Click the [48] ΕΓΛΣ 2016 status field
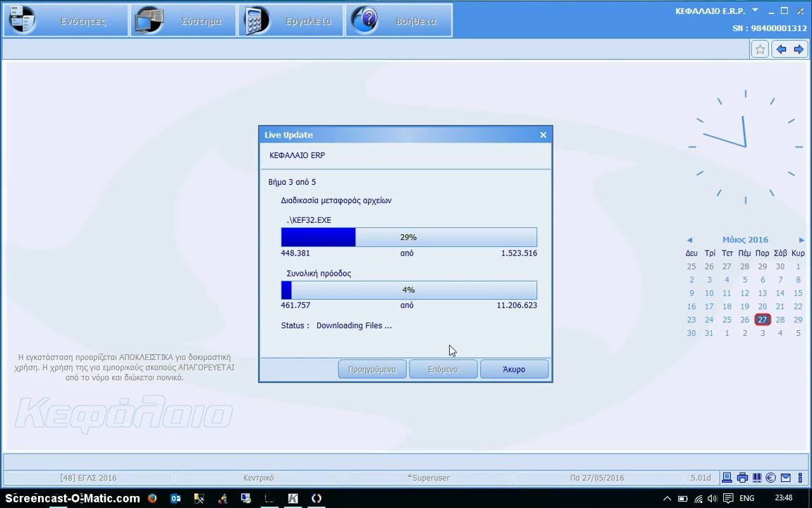812x508 pixels. [88, 478]
